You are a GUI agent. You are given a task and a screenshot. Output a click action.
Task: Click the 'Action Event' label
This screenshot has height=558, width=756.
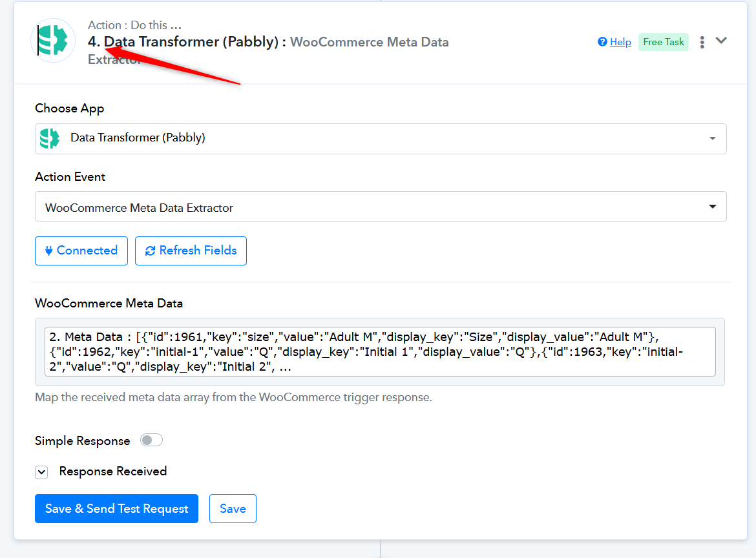70,177
